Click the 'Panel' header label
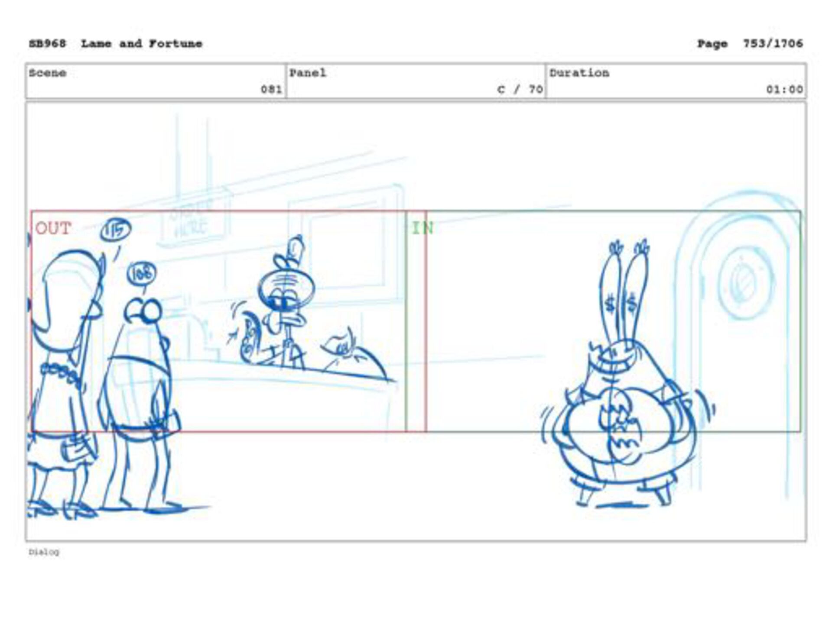 (308, 73)
